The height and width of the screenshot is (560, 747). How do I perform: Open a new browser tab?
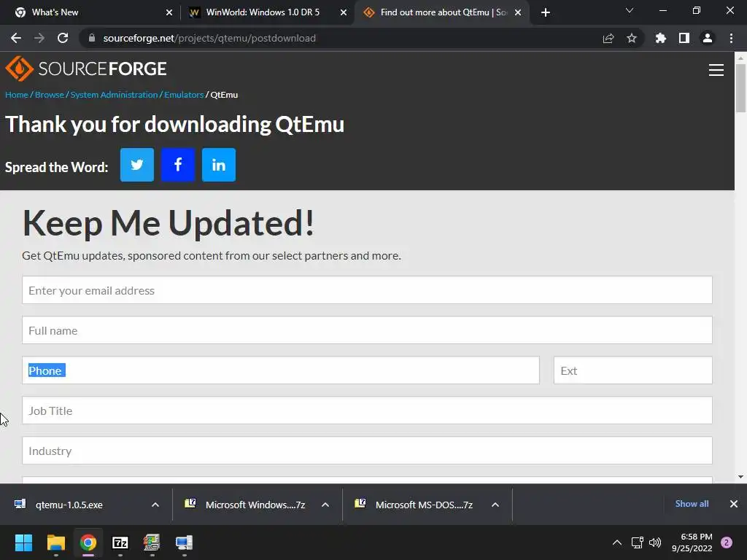546,13
